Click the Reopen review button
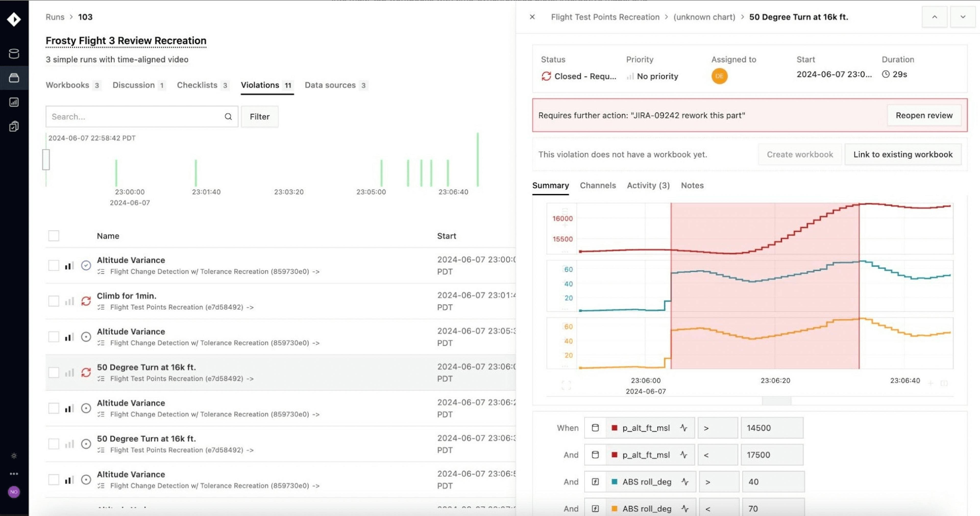The height and width of the screenshot is (516, 980). tap(924, 115)
